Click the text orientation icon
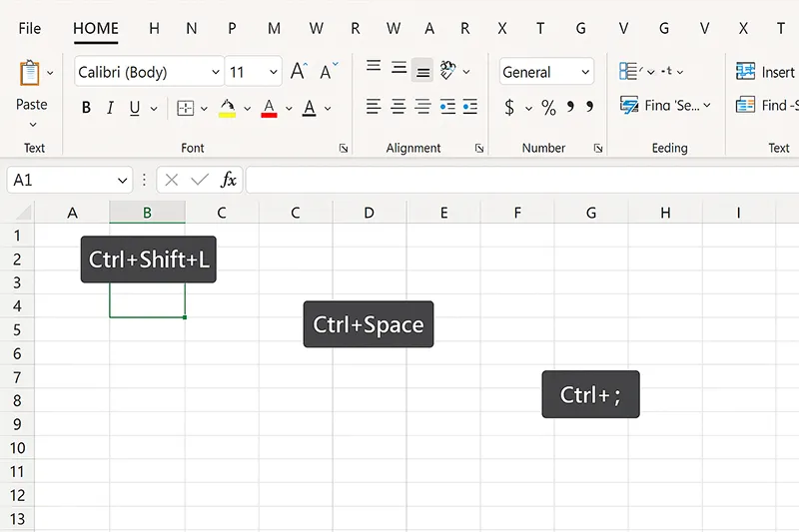Viewport: 799px width, 532px height. click(447, 70)
